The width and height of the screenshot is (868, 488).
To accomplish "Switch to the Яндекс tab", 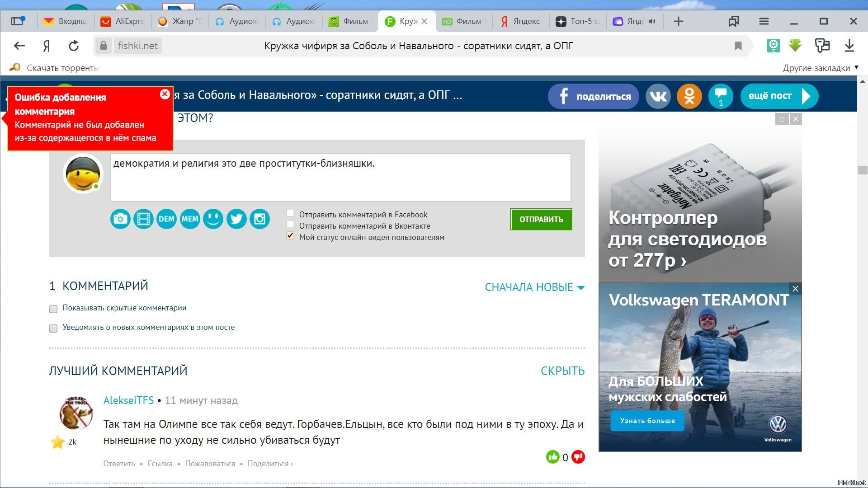I will pyautogui.click(x=521, y=21).
